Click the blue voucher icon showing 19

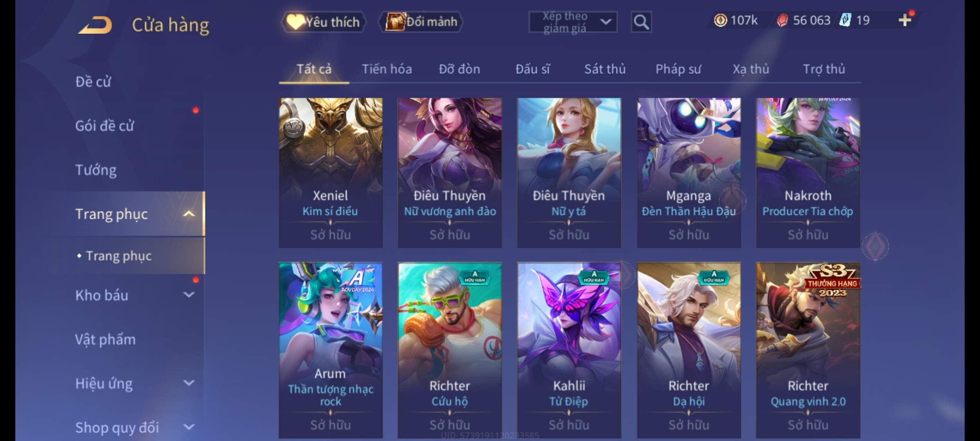[845, 20]
